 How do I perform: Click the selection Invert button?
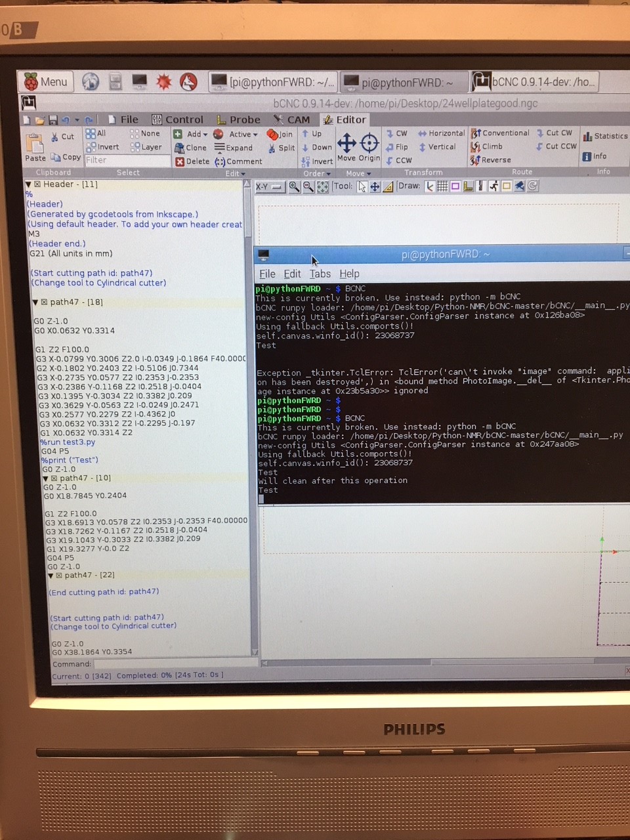point(103,147)
